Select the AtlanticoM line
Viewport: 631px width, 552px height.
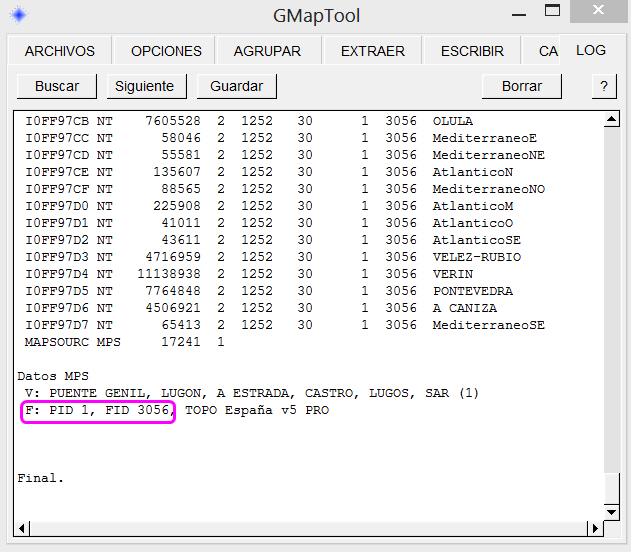pos(269,206)
